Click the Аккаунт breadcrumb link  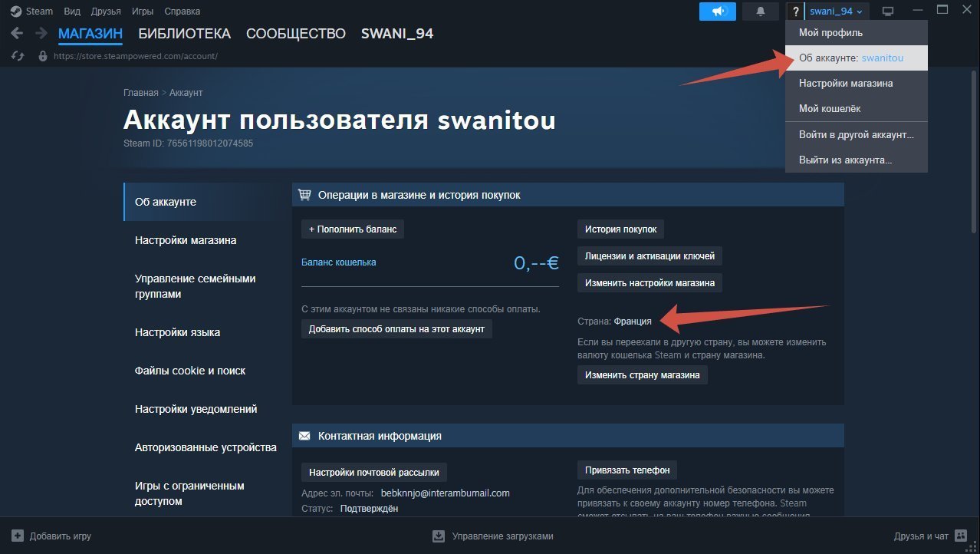point(186,92)
